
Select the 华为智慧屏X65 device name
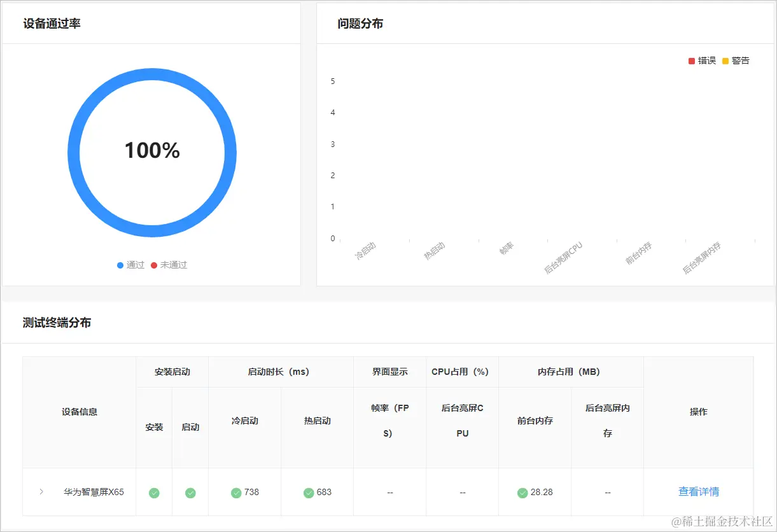[x=94, y=492]
